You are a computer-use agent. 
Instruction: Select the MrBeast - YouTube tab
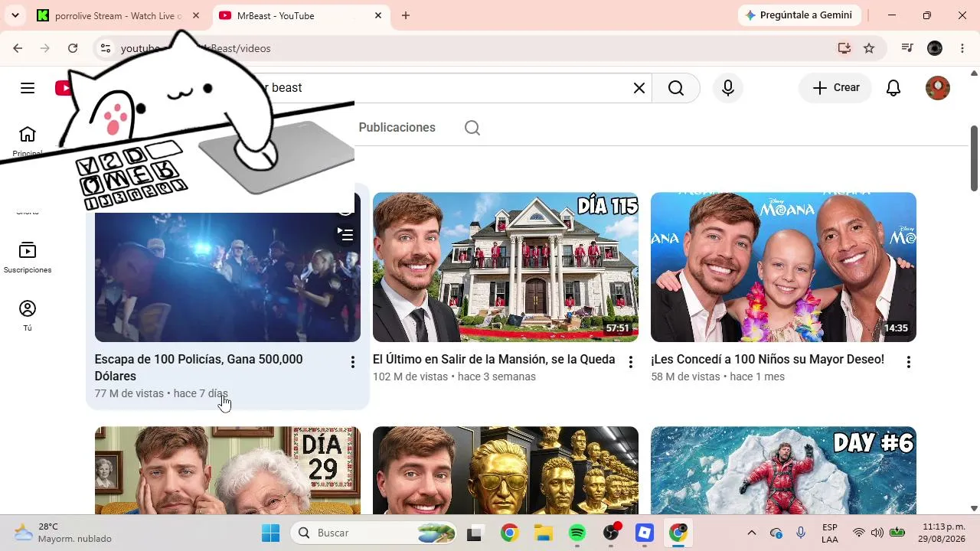click(x=300, y=15)
